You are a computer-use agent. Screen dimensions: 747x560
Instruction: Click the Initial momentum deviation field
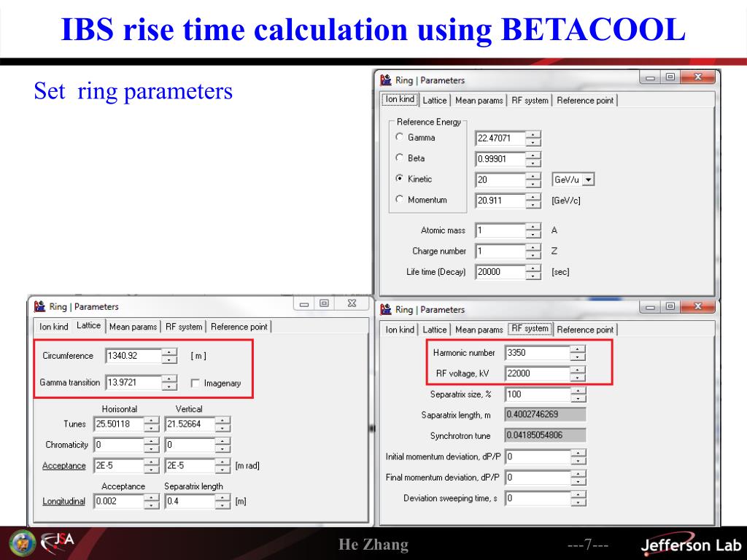[x=538, y=456]
